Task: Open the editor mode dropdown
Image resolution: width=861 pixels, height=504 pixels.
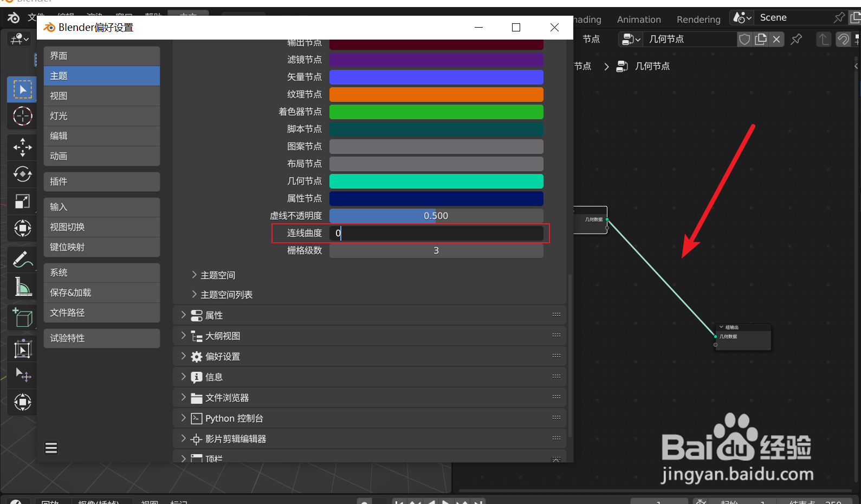Action: pos(20,39)
